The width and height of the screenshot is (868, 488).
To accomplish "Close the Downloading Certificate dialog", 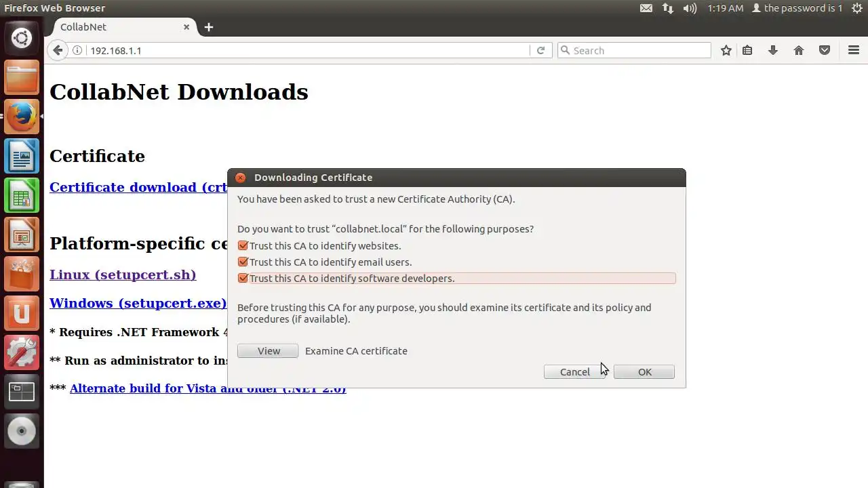I will point(240,178).
